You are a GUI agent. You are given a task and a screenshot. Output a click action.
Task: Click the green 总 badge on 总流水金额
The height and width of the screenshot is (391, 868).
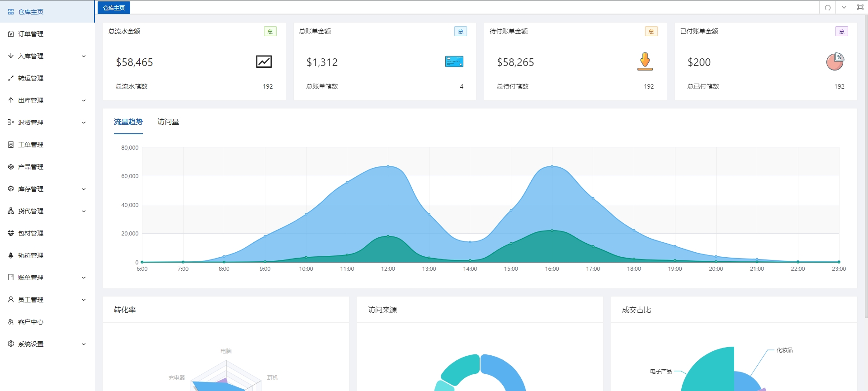pos(270,31)
